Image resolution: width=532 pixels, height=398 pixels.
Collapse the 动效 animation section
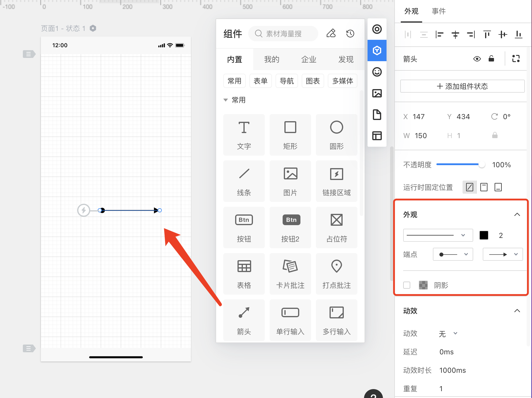517,311
